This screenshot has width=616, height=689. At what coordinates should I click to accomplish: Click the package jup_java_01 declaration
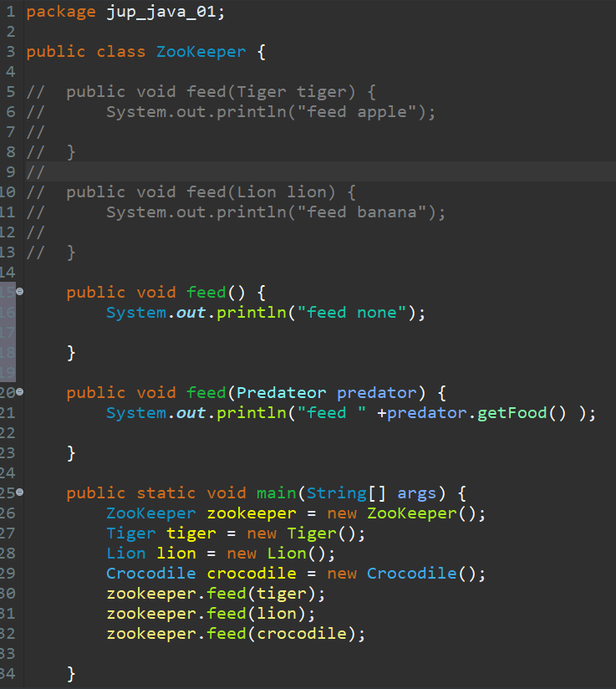click(x=125, y=12)
